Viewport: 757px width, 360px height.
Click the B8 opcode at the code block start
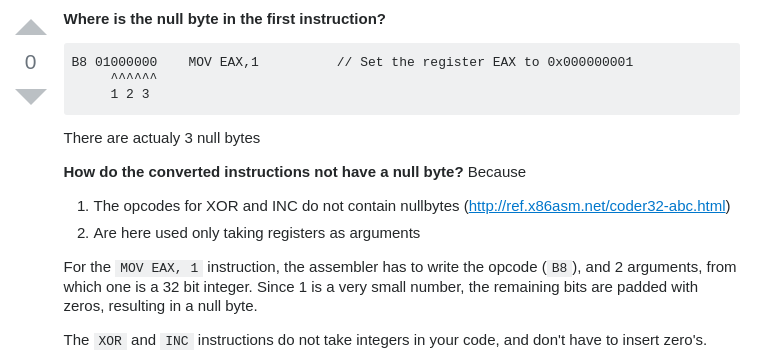(79, 62)
